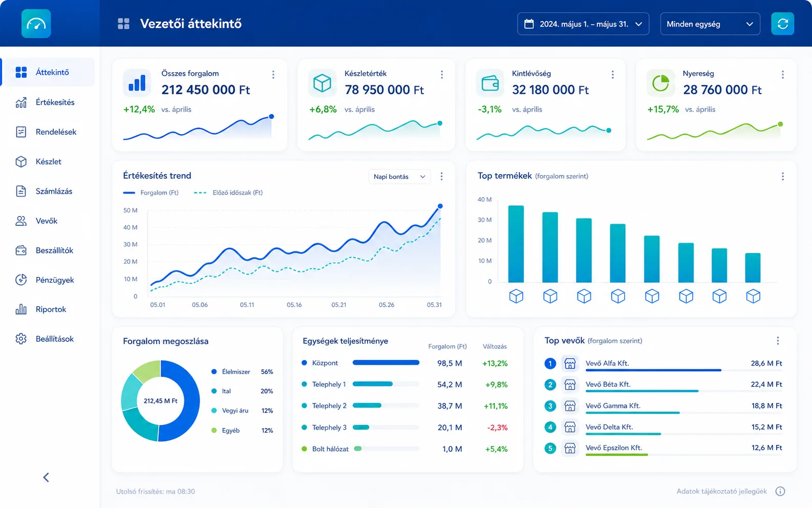812x508 pixels.
Task: Open the Napi bontás breakdown dropdown
Action: point(399,177)
